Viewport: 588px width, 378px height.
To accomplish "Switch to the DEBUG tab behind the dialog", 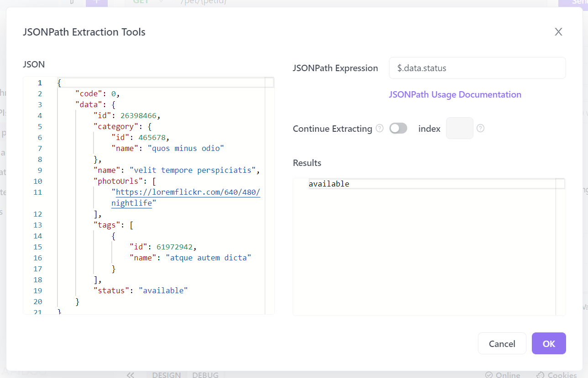I will [x=205, y=375].
